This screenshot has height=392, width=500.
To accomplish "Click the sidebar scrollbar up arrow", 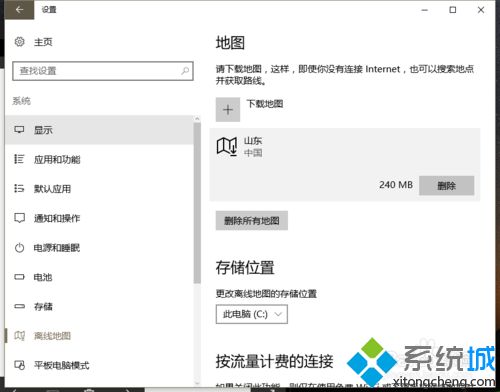I will pos(197,119).
